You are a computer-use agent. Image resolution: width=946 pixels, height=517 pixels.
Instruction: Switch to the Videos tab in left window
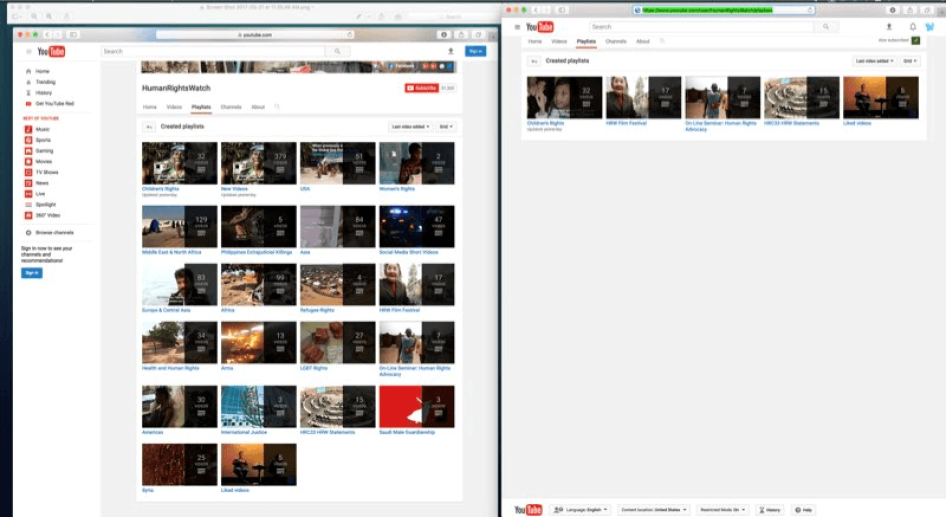click(174, 106)
